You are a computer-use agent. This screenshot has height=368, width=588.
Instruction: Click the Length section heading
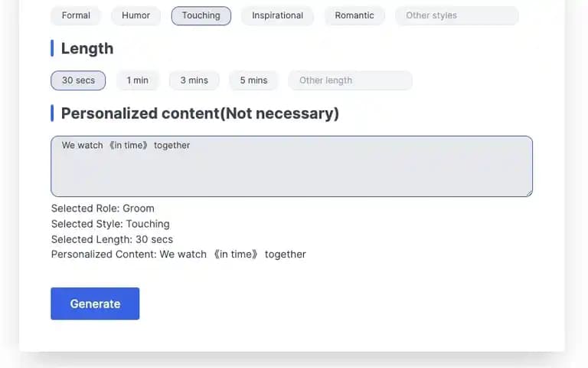[x=87, y=48]
